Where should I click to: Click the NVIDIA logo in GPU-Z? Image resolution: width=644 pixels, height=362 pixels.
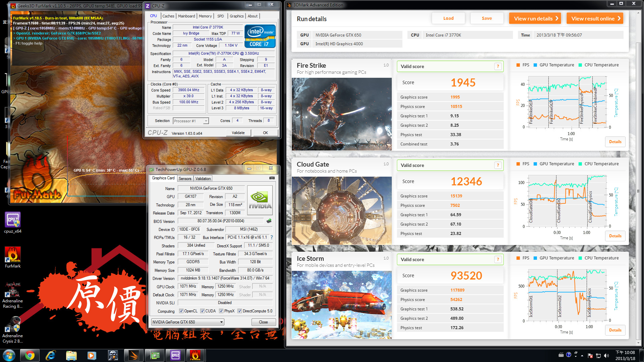pyautogui.click(x=260, y=200)
